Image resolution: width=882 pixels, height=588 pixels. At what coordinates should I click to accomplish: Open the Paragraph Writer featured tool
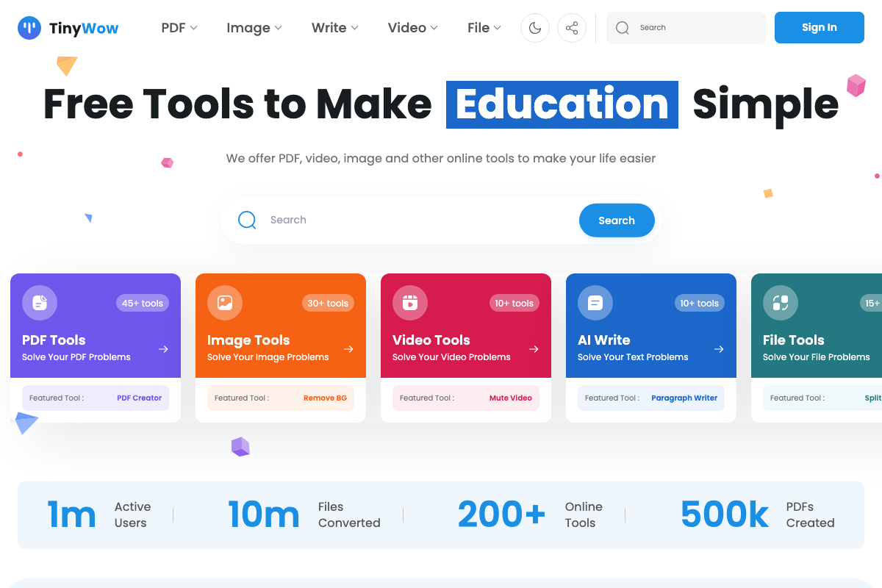click(684, 398)
